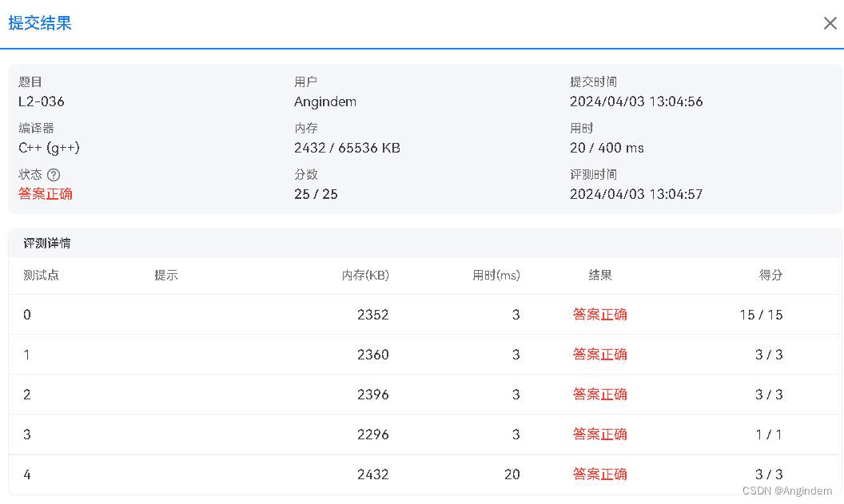Click the 得分 column header

(x=770, y=276)
